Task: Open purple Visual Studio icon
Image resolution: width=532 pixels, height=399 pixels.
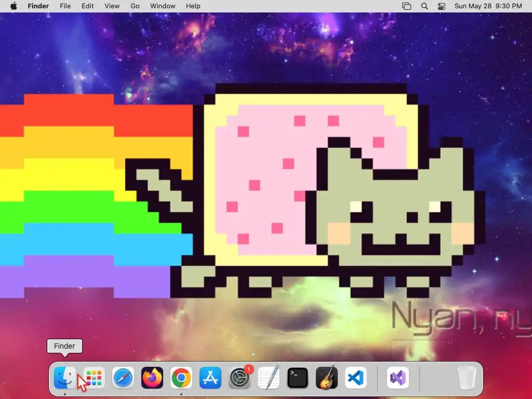Action: click(x=398, y=378)
